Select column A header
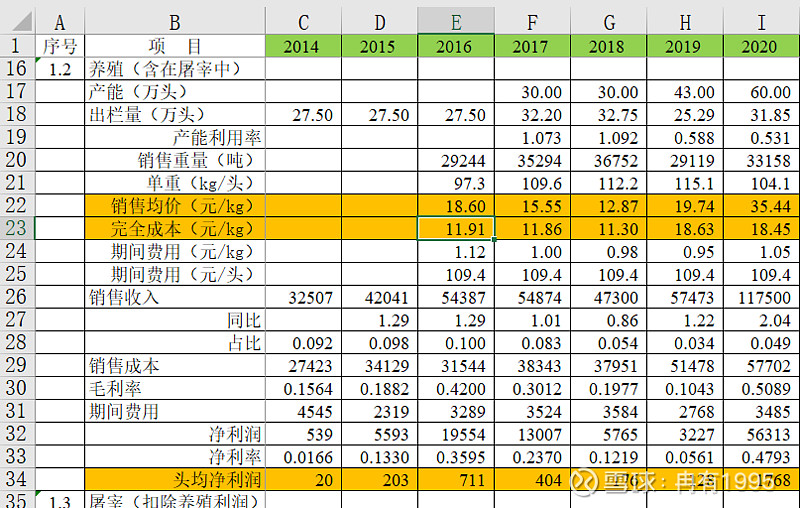 click(x=60, y=22)
